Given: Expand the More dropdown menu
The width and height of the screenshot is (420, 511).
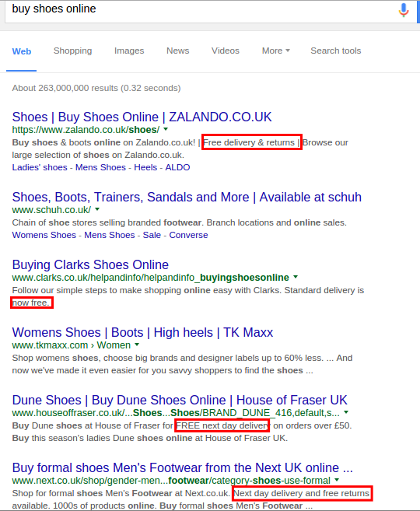Looking at the screenshot, I should [x=275, y=51].
